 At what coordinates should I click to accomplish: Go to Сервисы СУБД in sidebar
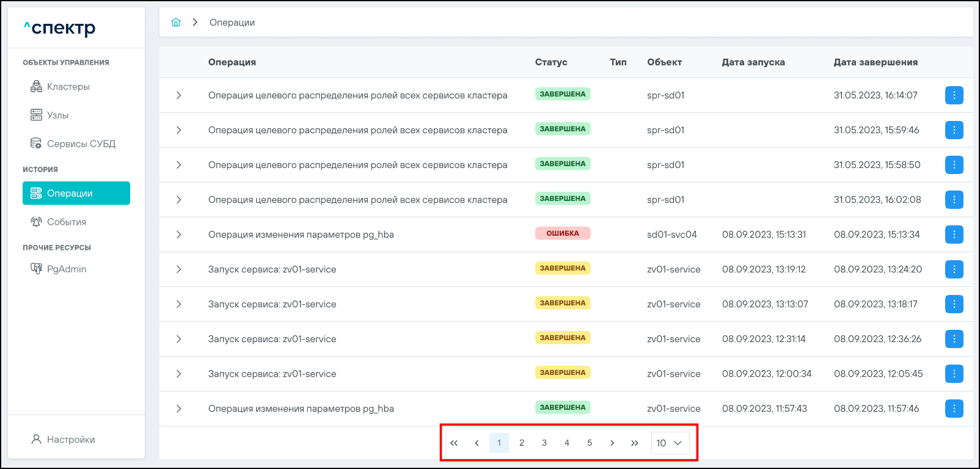81,144
